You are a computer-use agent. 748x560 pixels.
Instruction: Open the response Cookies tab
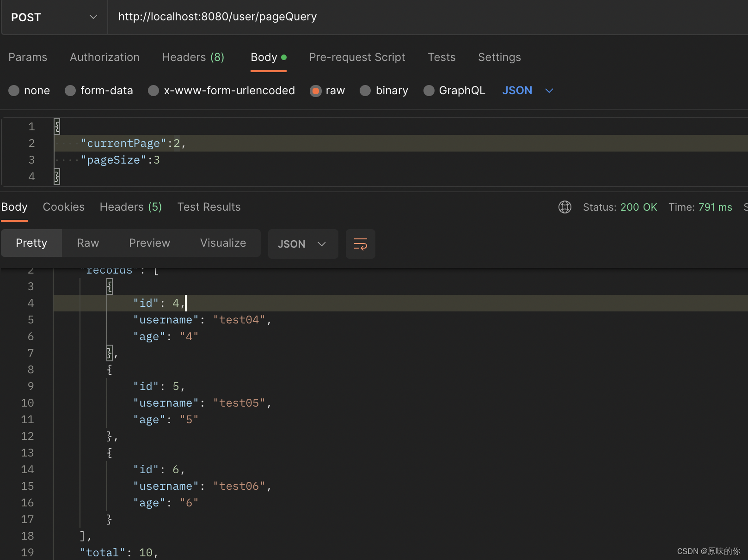pos(64,207)
